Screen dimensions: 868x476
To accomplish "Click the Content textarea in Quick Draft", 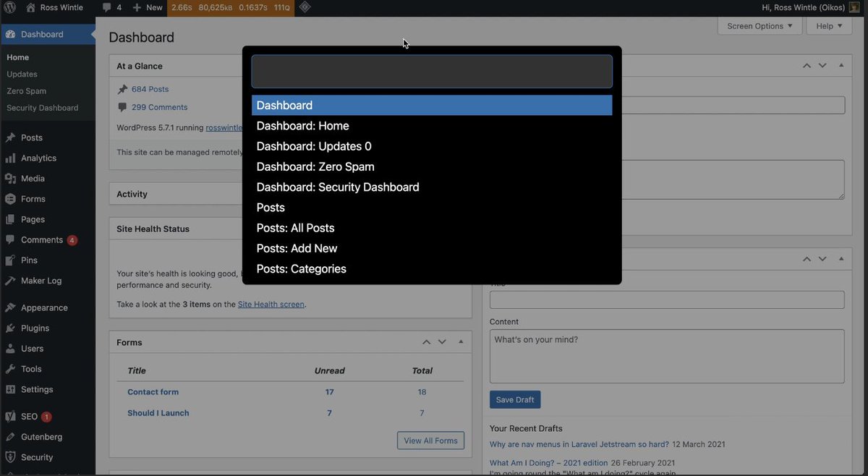I will coord(667,356).
